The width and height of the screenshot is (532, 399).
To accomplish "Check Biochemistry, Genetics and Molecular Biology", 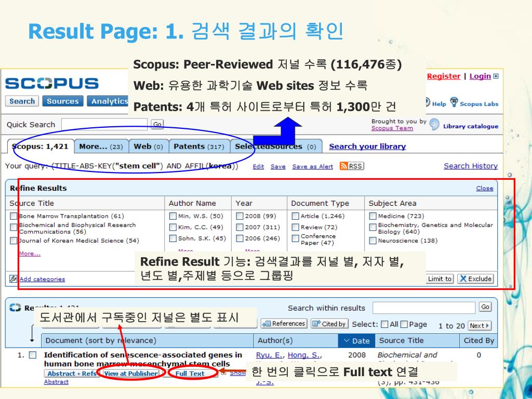I will (373, 228).
